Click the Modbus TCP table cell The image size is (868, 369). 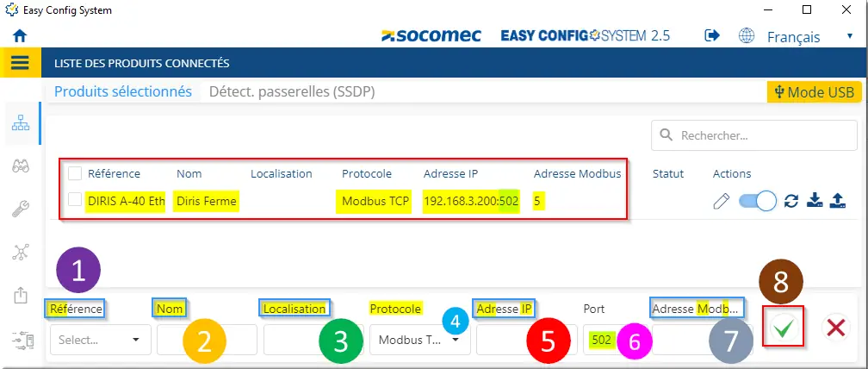click(x=375, y=201)
